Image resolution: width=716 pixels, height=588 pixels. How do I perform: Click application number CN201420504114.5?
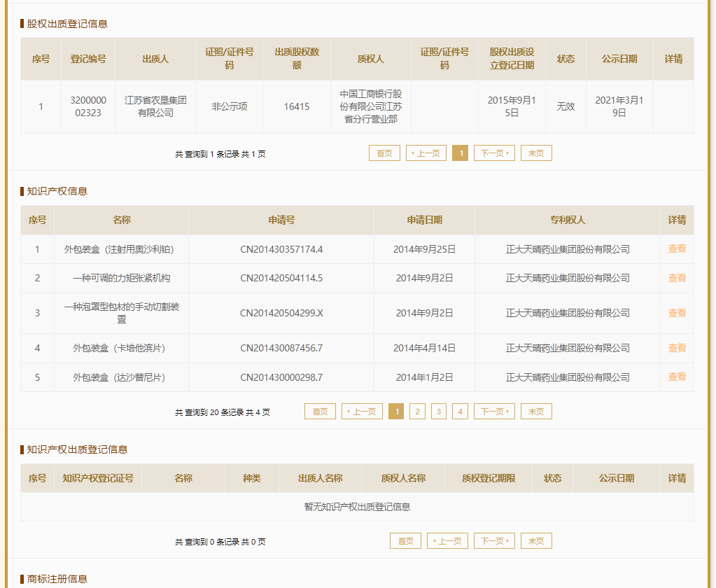[x=281, y=278]
